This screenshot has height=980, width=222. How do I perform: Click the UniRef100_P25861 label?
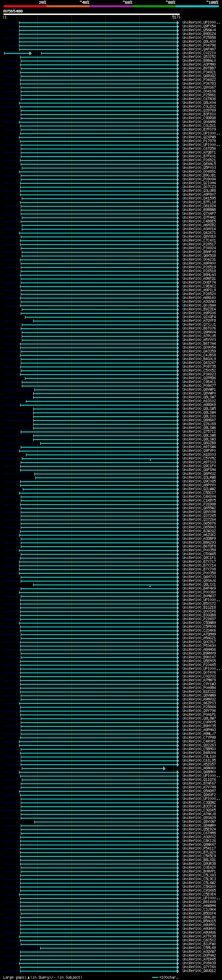pyautogui.click(x=199, y=95)
